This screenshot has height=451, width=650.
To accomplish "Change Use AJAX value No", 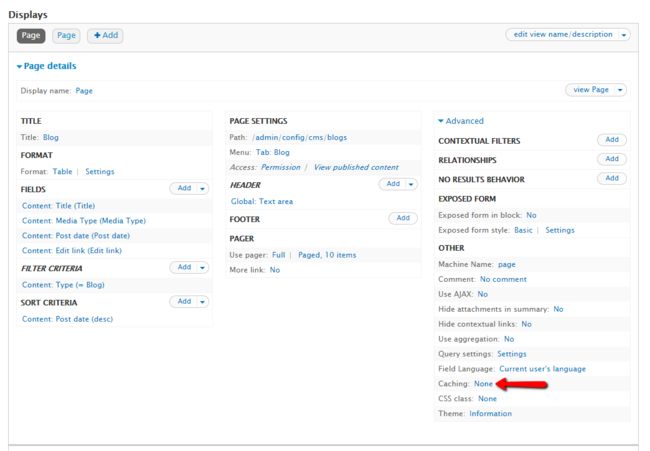I will [483, 294].
